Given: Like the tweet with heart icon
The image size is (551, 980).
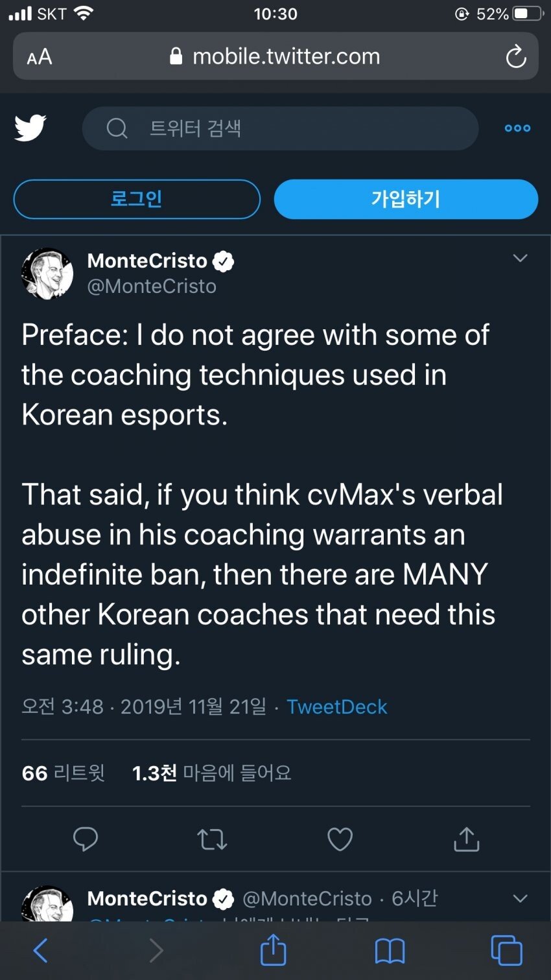Looking at the screenshot, I should point(340,839).
